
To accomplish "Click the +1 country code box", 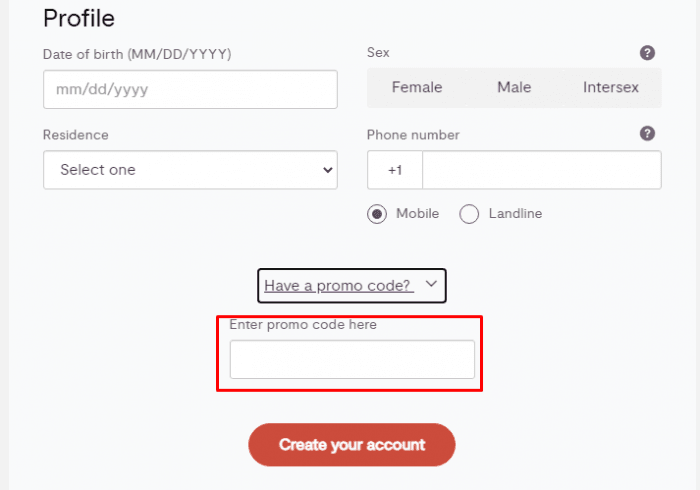I will (x=395, y=170).
